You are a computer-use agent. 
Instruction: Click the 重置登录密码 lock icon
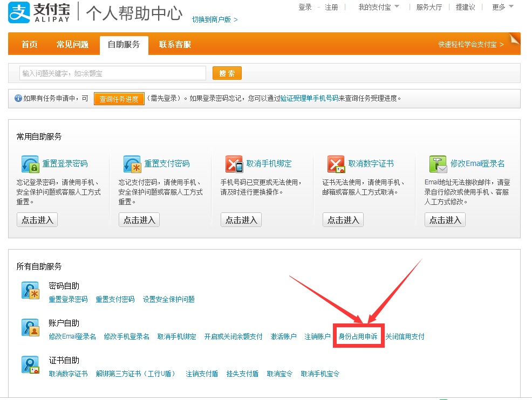pyautogui.click(x=30, y=164)
